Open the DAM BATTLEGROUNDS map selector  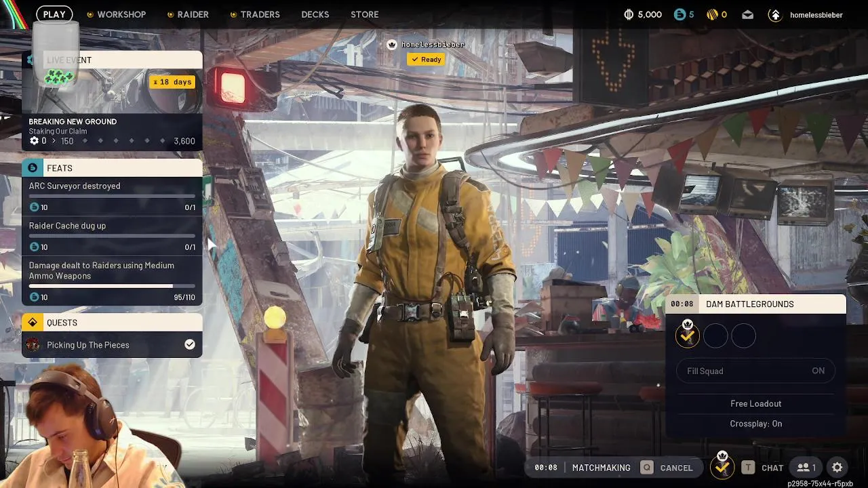coord(755,304)
